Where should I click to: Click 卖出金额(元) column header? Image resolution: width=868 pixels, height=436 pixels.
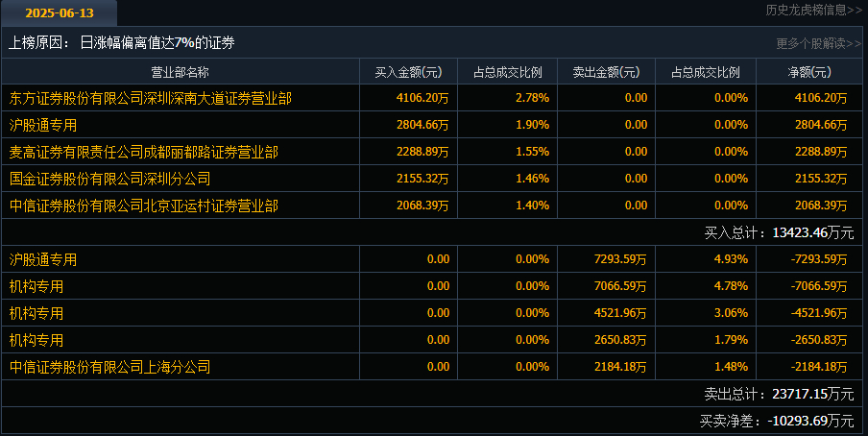(606, 72)
